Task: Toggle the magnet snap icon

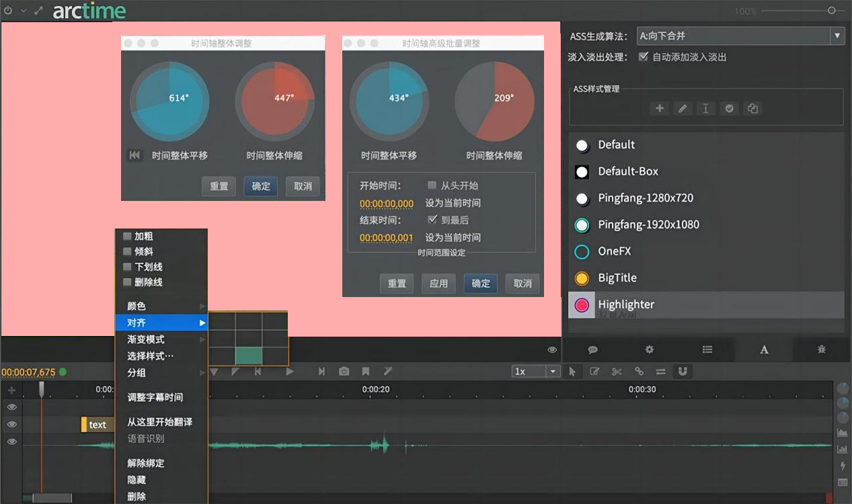Action: [683, 371]
